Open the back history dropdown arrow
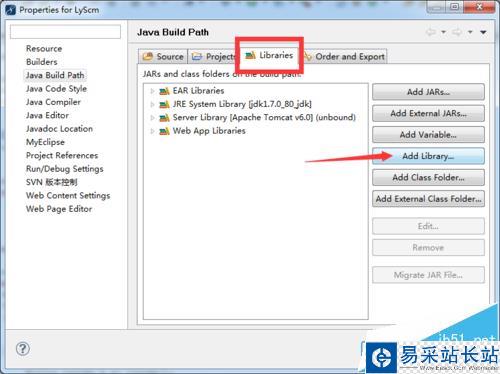 pyautogui.click(x=444, y=32)
